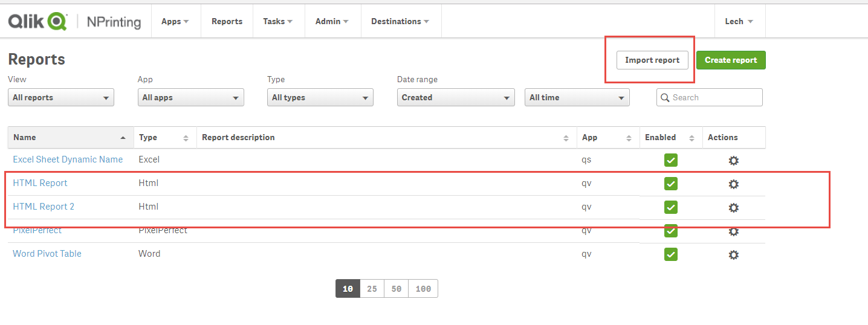This screenshot has height=325, width=868.
Task: Expand the Tasks menu
Action: point(278,21)
